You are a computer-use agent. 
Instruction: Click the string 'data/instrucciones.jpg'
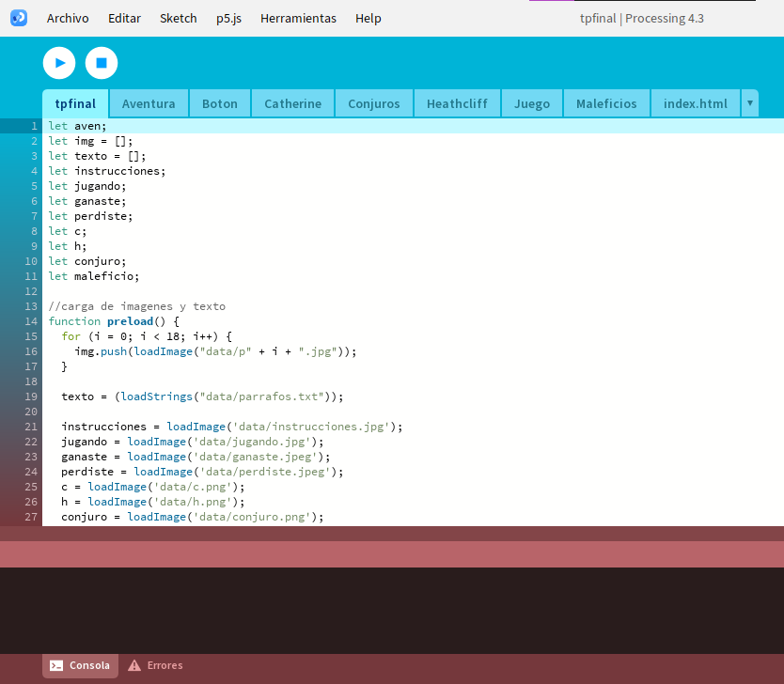(312, 427)
